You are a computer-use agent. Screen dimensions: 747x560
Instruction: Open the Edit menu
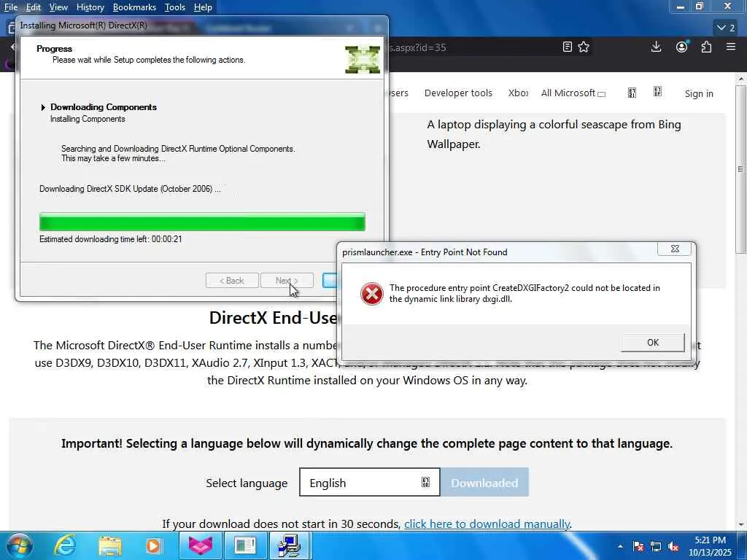33,7
